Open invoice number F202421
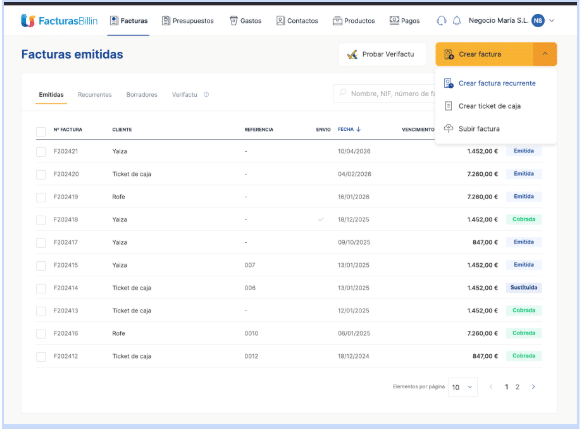The image size is (584, 432). tap(66, 151)
